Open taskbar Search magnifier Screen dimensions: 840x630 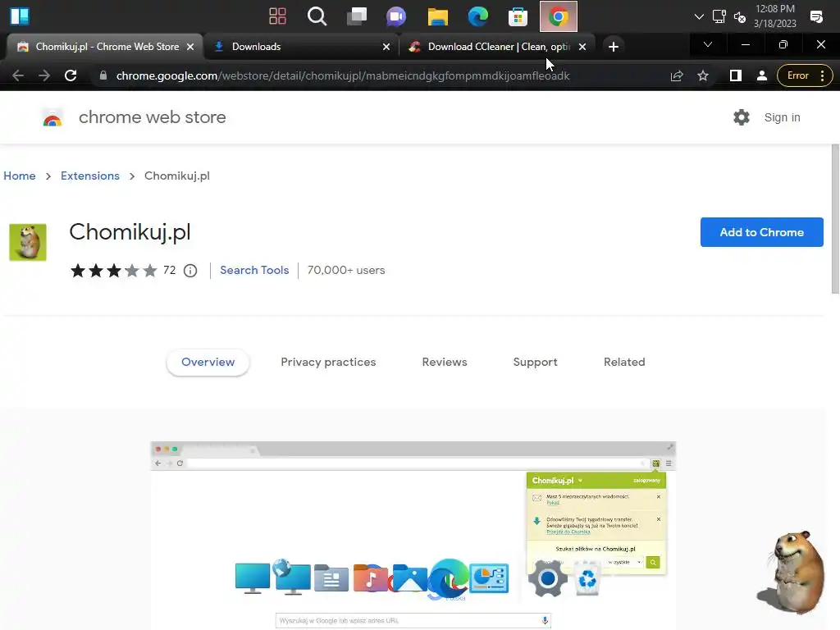point(317,16)
